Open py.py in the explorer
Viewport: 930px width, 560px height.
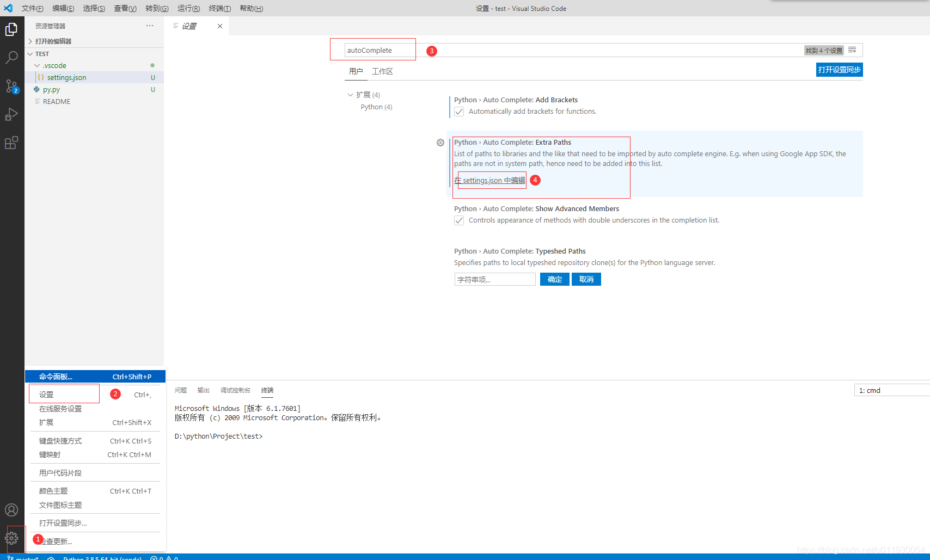[94, 89]
